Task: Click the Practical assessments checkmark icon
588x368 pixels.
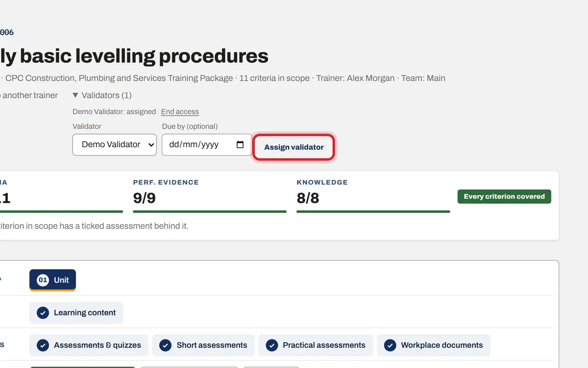Action: click(x=272, y=345)
